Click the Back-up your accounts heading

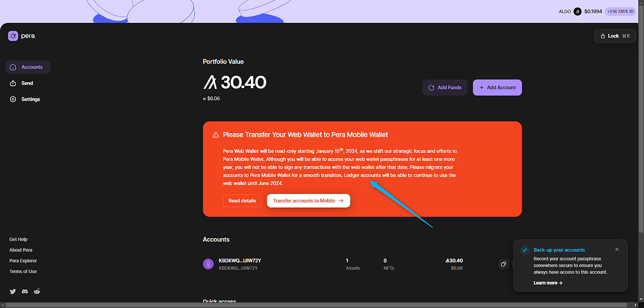click(559, 250)
